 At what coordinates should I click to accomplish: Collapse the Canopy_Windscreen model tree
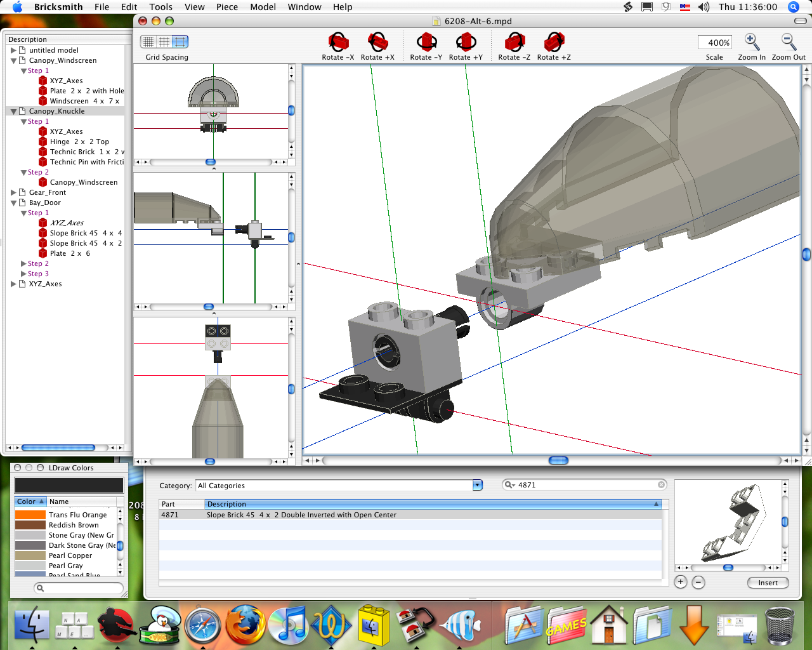pyautogui.click(x=13, y=61)
